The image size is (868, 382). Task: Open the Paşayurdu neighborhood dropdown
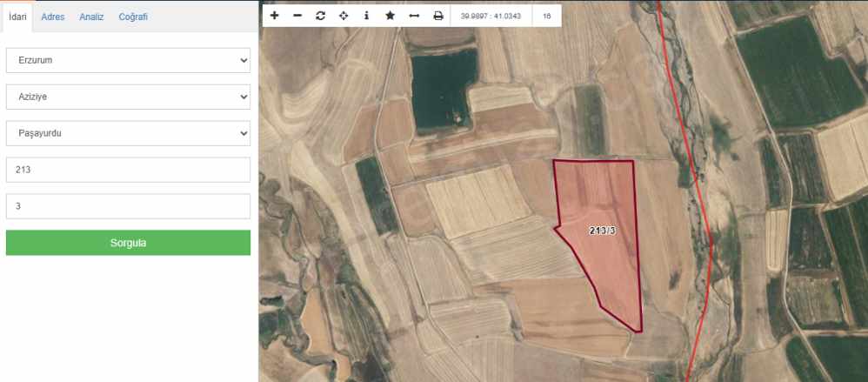(128, 134)
